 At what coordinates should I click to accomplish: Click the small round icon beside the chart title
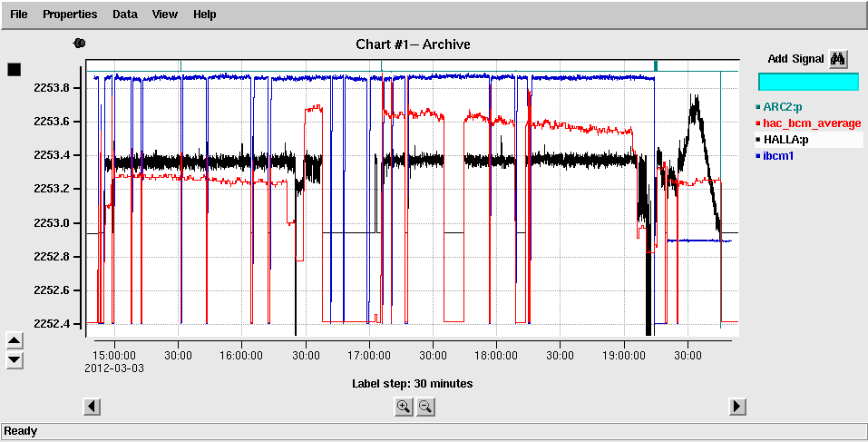coord(80,43)
